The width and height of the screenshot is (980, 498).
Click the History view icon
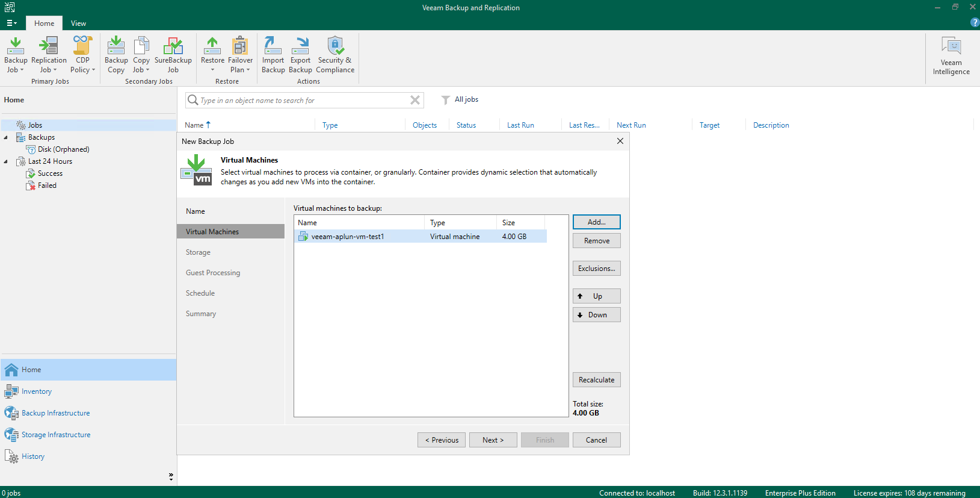tap(11, 456)
